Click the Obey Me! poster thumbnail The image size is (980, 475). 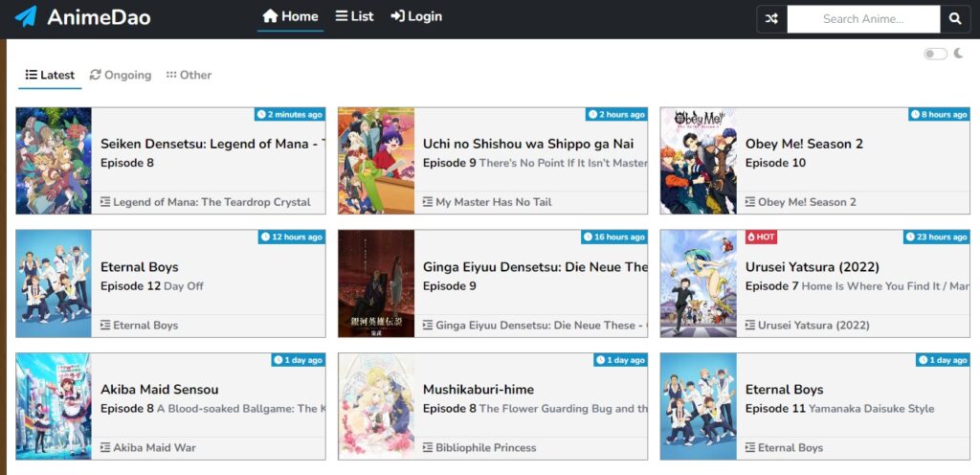click(699, 161)
